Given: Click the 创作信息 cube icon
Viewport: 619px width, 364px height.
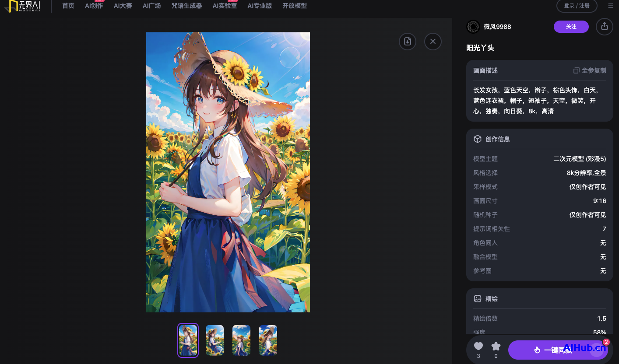Looking at the screenshot, I should point(477,139).
